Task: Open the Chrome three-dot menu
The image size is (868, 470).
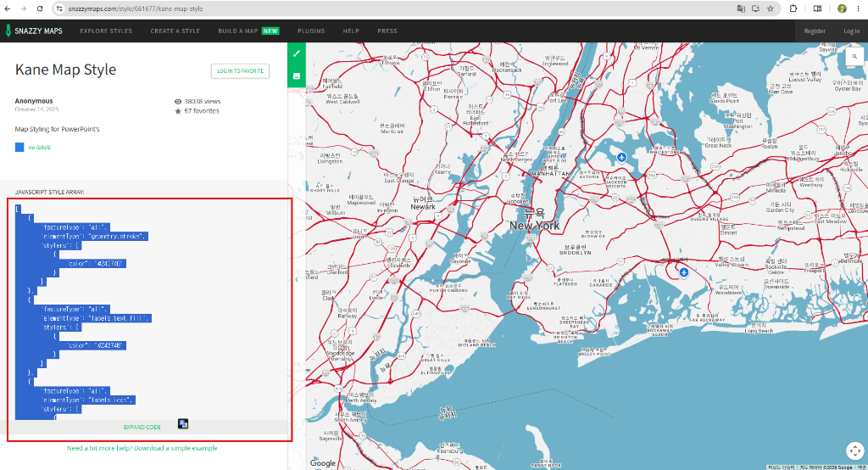Action: (x=858, y=8)
